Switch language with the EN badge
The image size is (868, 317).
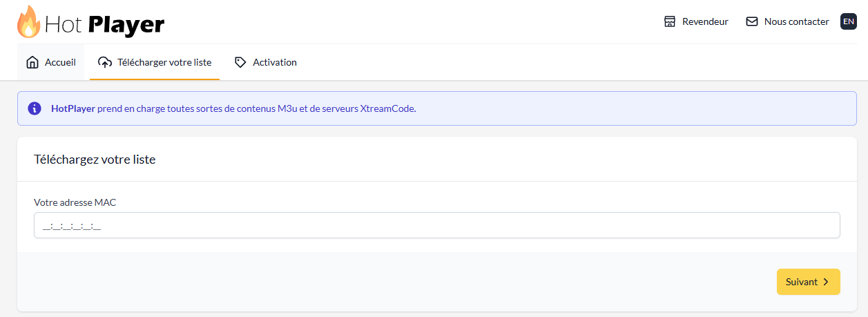point(849,21)
